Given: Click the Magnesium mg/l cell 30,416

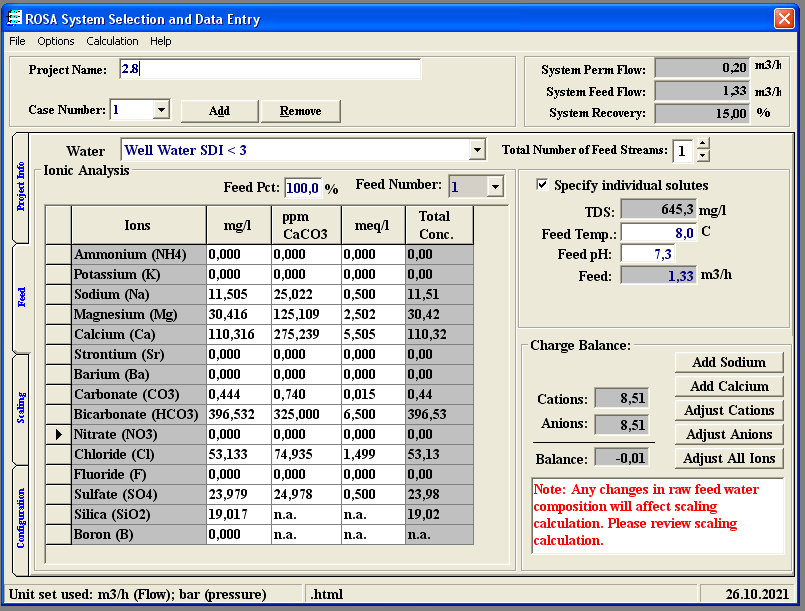Looking at the screenshot, I should (x=239, y=314).
